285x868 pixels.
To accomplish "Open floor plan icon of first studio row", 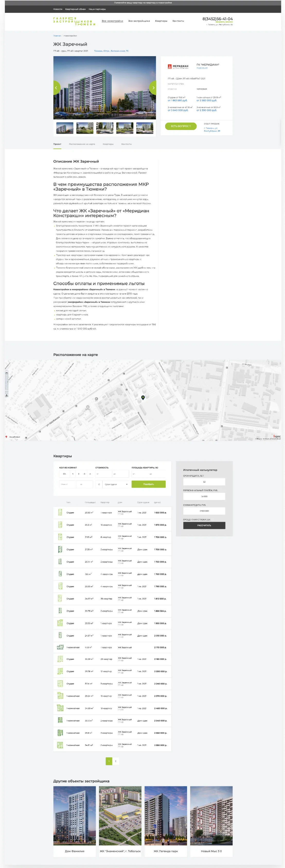I will tap(60, 512).
